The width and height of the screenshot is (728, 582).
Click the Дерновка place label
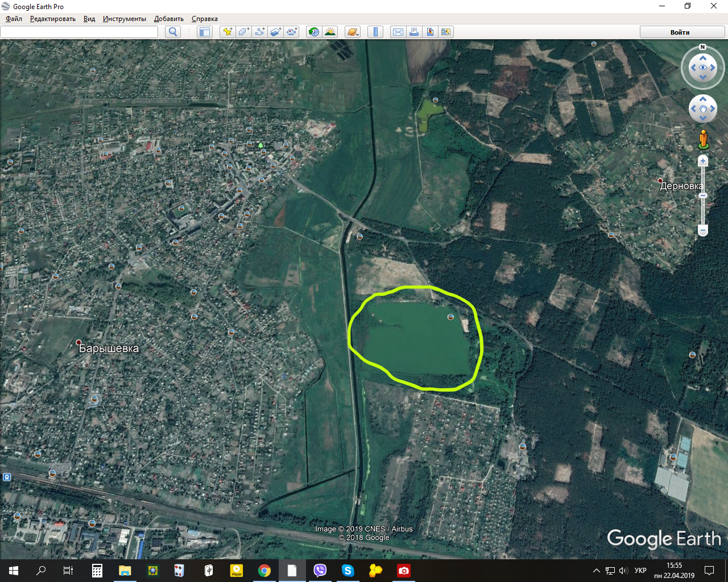point(681,186)
